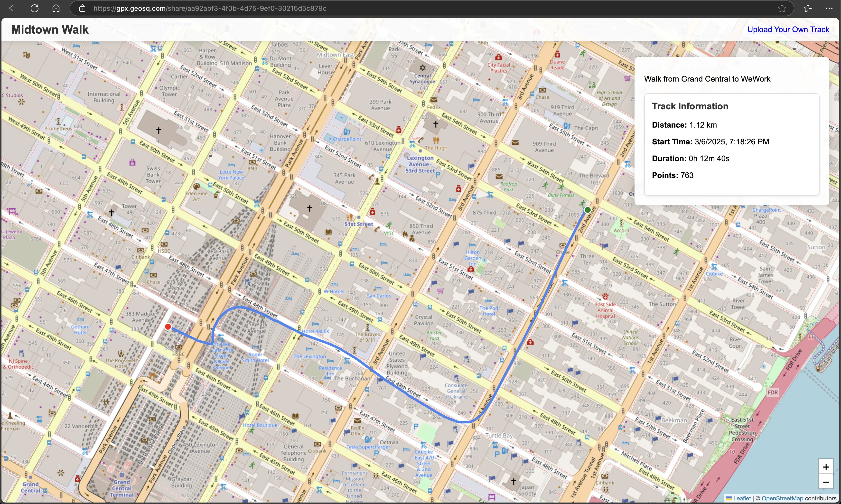841x504 pixels.
Task: Click the W Hotels bed icon
Action: pyautogui.click(x=334, y=285)
